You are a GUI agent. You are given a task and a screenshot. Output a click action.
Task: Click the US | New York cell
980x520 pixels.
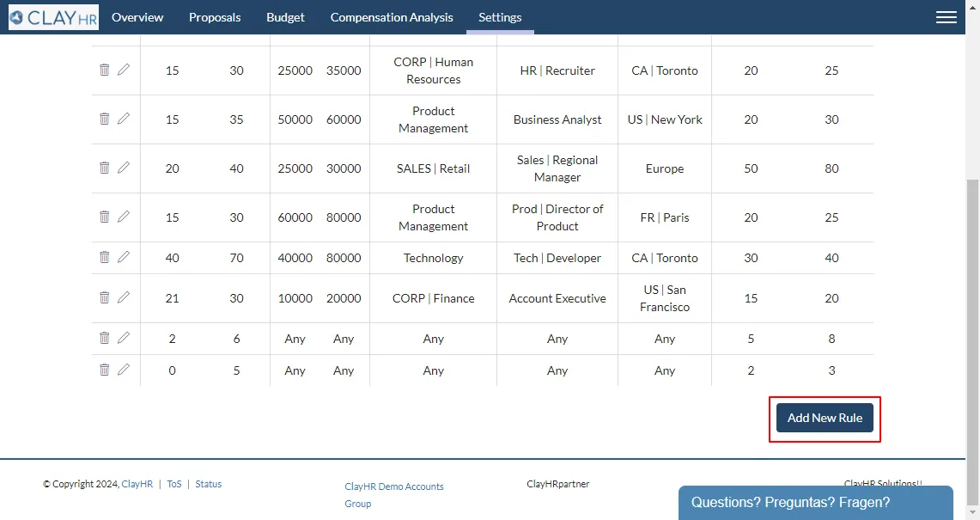(x=665, y=119)
